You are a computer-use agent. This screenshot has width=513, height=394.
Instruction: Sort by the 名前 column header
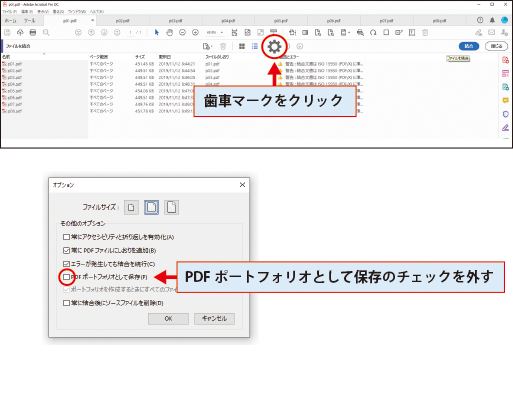tap(6, 57)
